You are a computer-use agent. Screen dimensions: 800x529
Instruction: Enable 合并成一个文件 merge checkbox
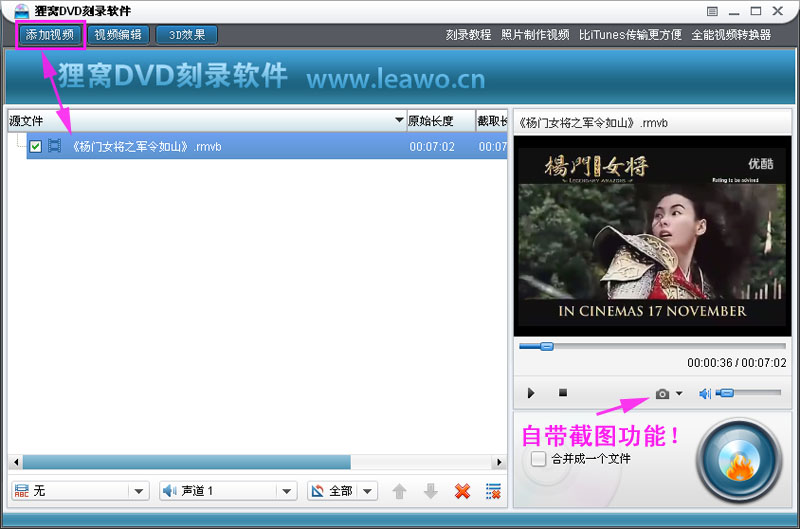539,459
